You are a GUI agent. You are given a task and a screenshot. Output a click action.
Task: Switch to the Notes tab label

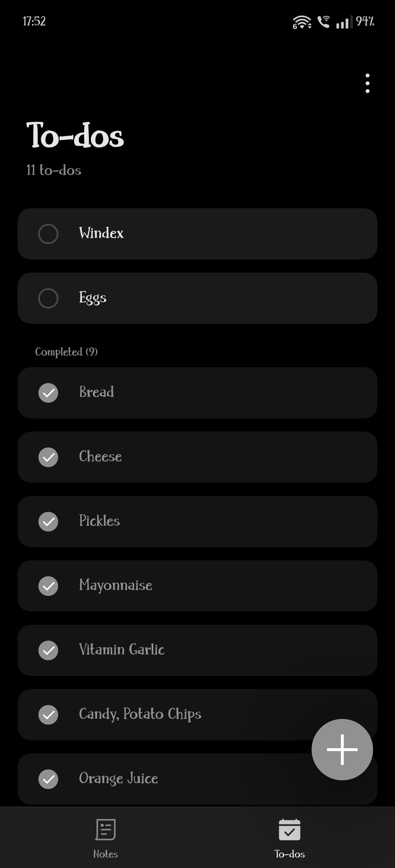tap(106, 854)
